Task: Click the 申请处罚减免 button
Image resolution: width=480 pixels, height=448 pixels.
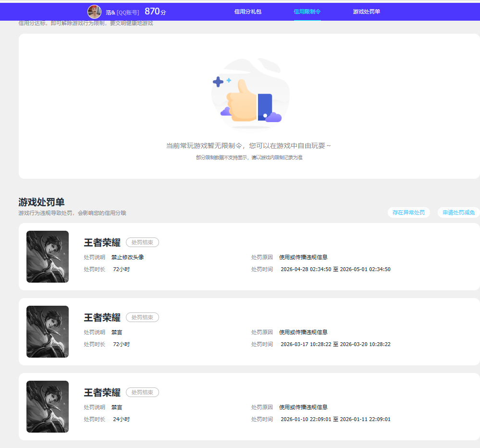Action: pos(458,212)
